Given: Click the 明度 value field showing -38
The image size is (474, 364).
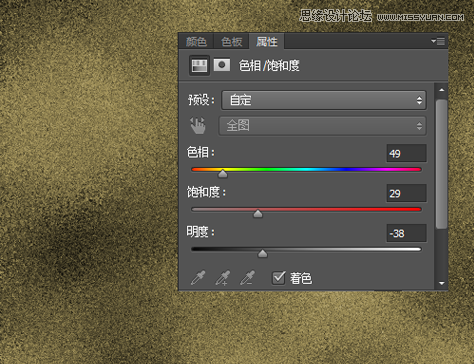Looking at the screenshot, I should (x=406, y=233).
